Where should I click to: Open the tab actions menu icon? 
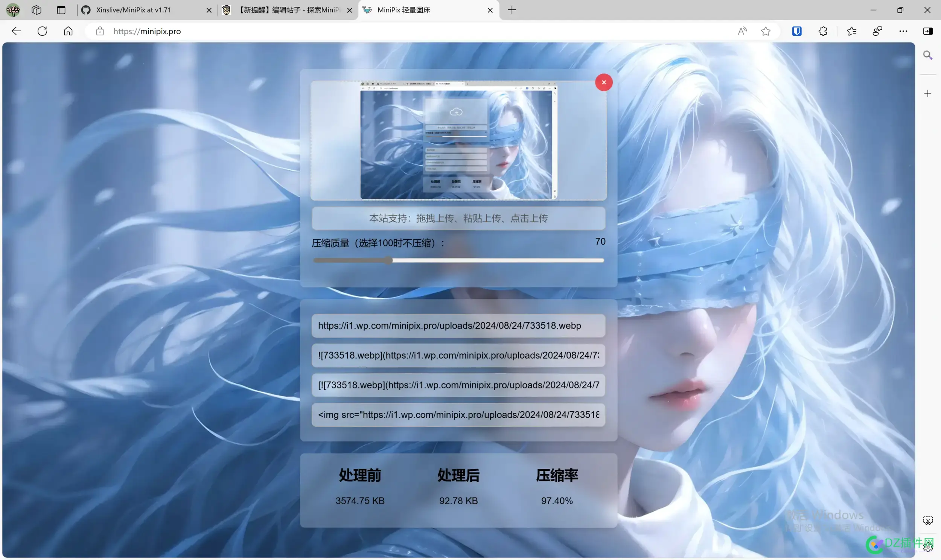point(61,10)
